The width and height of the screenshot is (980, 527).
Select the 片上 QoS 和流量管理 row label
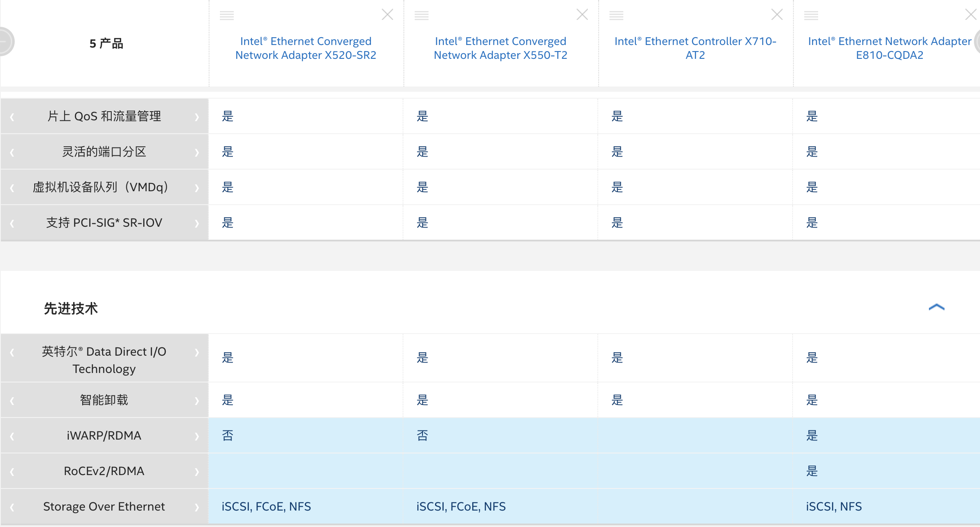click(x=104, y=116)
